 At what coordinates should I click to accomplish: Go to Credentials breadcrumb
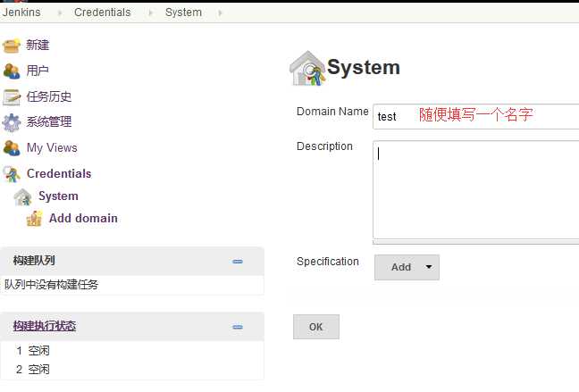102,13
